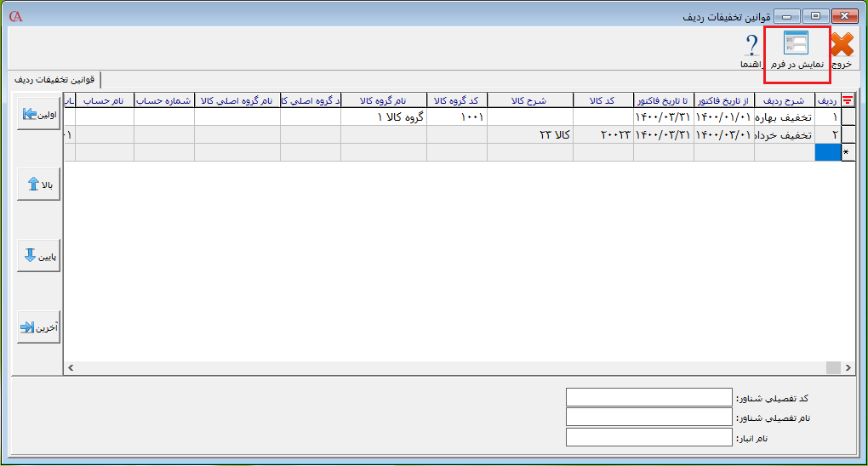Click the red filter icon in grid header
868x466 pixels.
click(848, 100)
